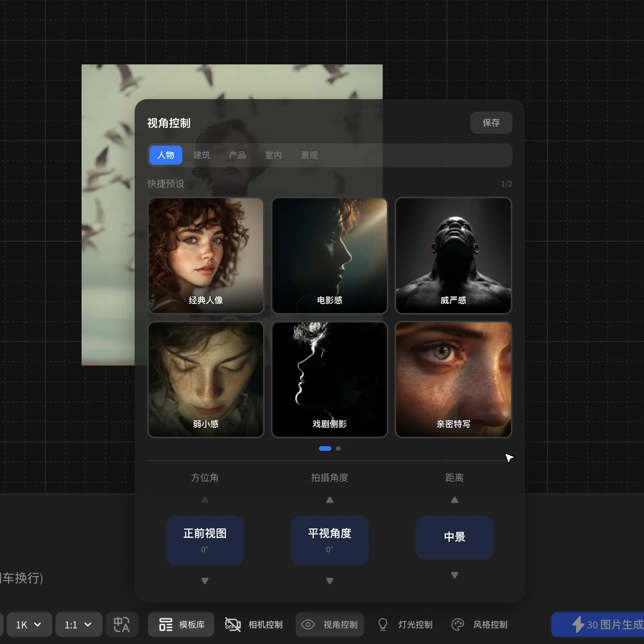The image size is (644, 644).
Task: Click the eye icon for view control
Action: point(308,624)
